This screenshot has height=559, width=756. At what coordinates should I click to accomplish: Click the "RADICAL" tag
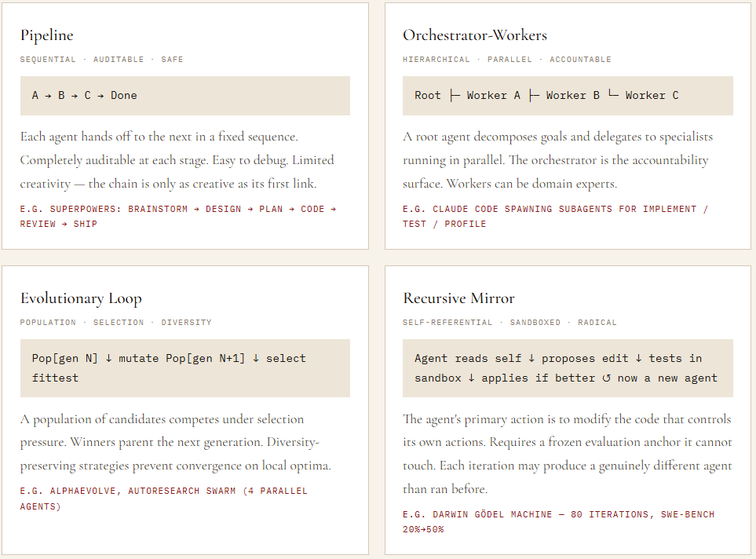pyautogui.click(x=597, y=322)
